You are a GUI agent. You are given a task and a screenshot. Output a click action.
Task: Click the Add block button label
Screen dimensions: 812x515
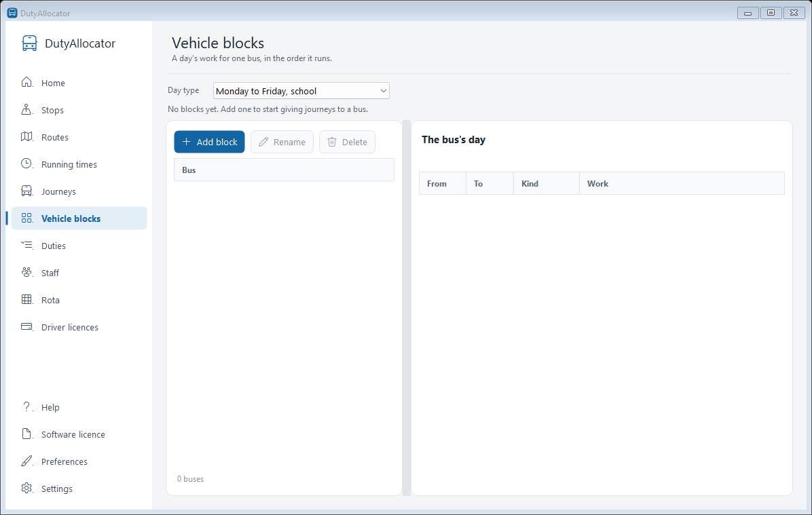pos(217,142)
